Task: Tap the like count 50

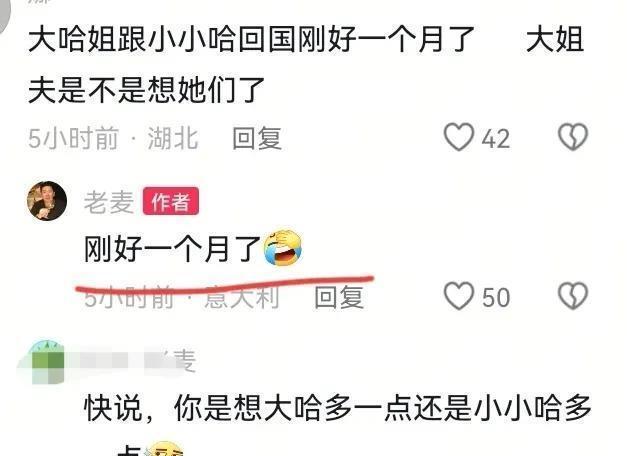Action: (496, 298)
